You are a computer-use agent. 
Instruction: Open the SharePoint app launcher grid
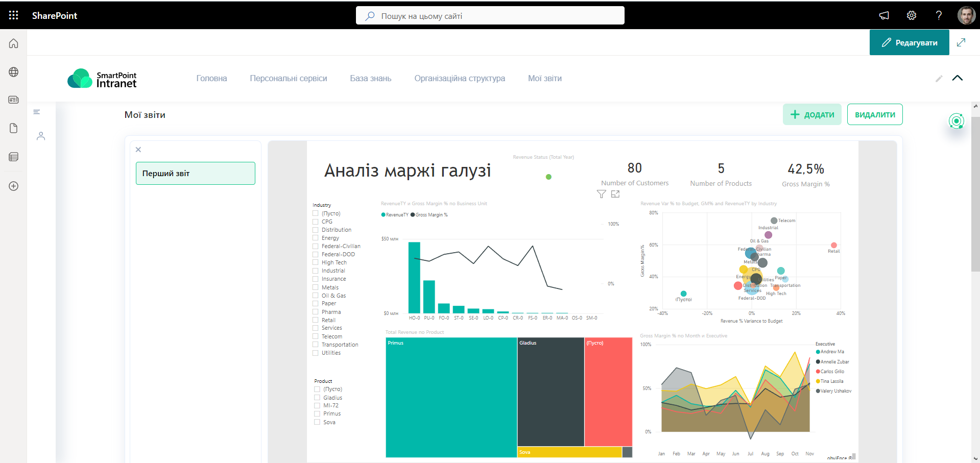pos(14,15)
